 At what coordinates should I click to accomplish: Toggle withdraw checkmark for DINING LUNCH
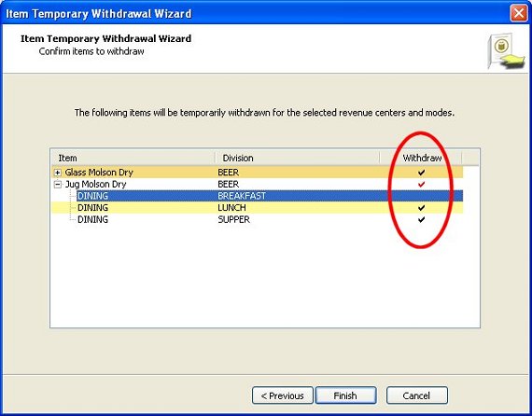tap(421, 207)
